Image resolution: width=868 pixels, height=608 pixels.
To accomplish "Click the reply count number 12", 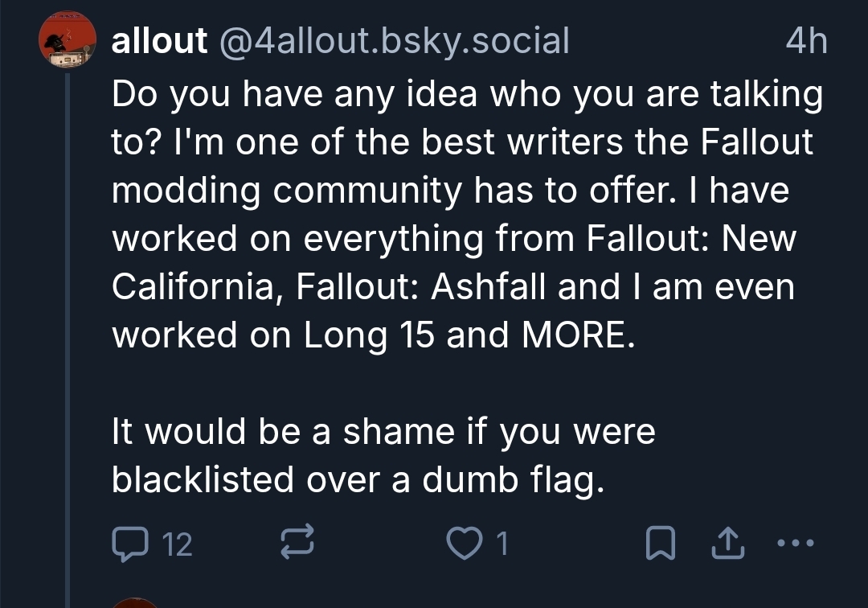I will (x=178, y=545).
